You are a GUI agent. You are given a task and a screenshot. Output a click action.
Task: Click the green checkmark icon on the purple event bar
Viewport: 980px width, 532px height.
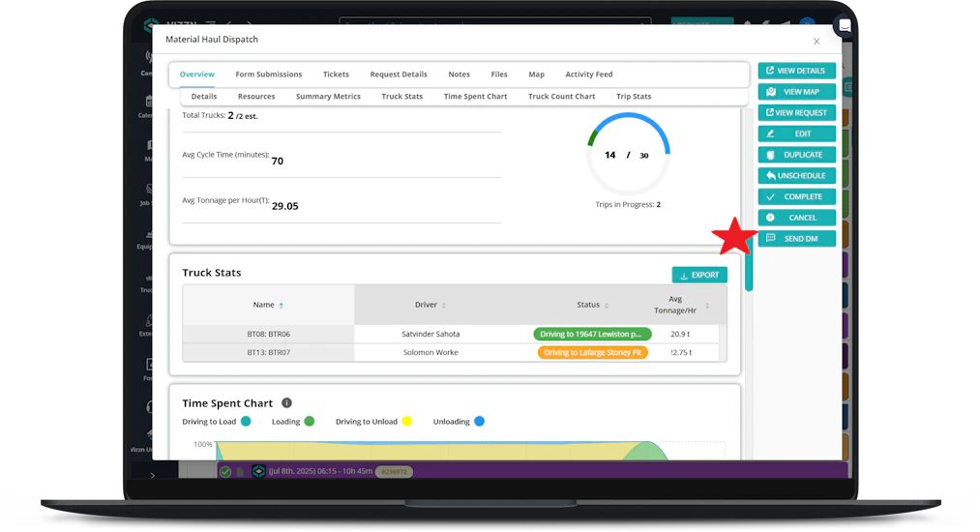coord(225,472)
